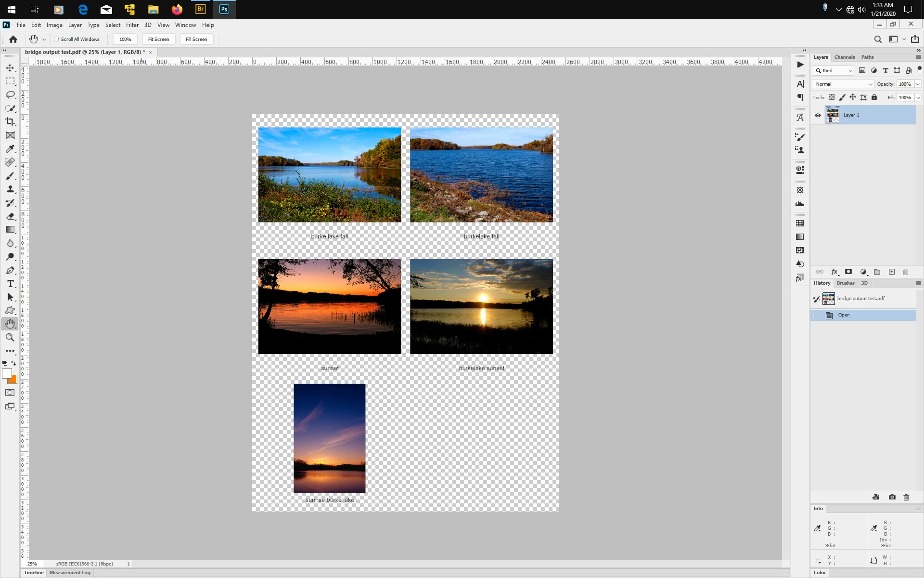
Task: Expand the layer Kind filter dropdown
Action: 833,71
